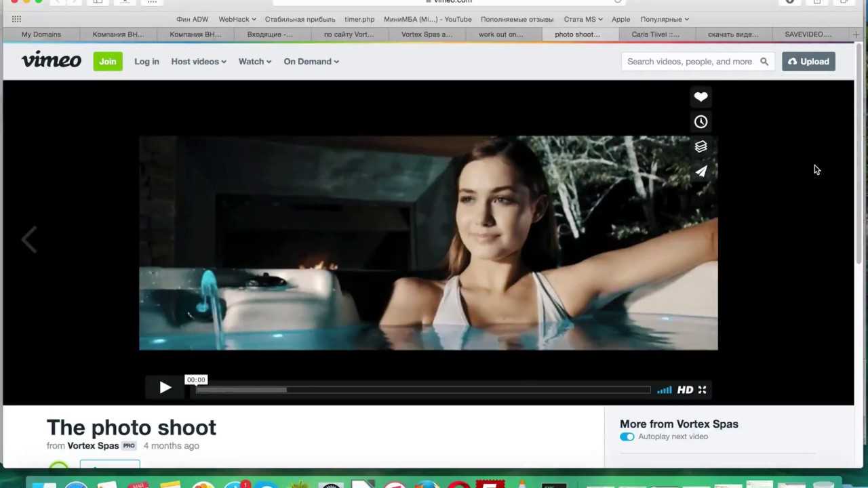This screenshot has height=488, width=868.
Task: Switch to the скачать виде... tab
Action: tap(733, 35)
